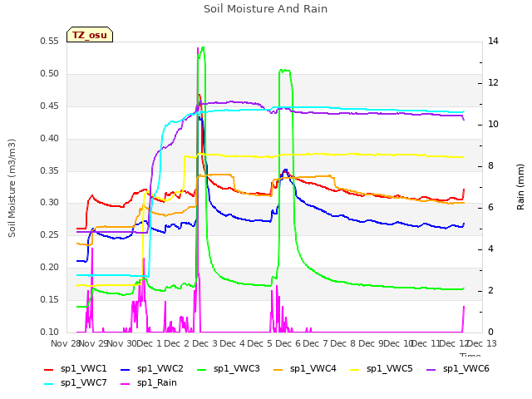Image resolution: width=532 pixels, height=399 pixels.
Task: Select the sp1_VWC5 legend label
Action: tap(390, 369)
